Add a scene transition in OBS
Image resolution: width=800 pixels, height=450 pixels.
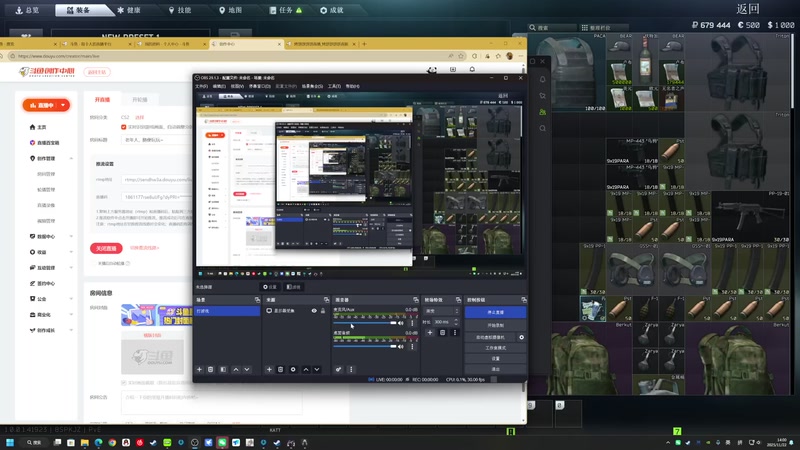tap(430, 333)
